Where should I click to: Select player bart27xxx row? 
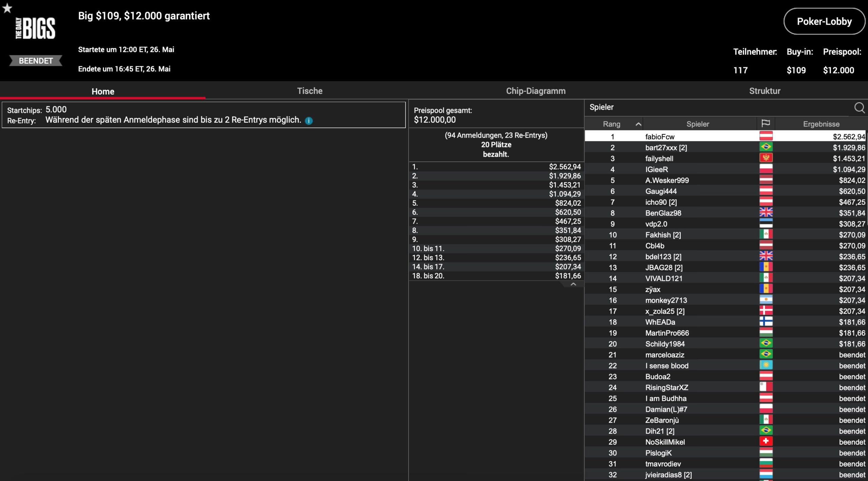pyautogui.click(x=666, y=147)
